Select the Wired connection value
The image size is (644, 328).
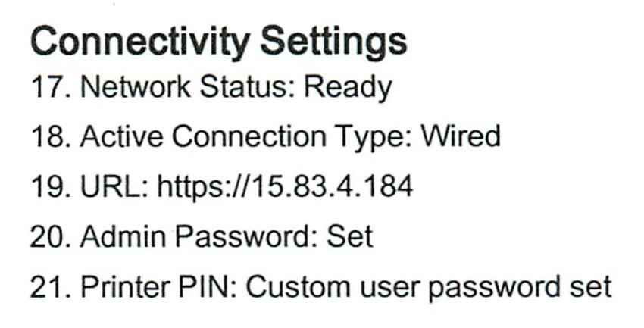click(x=461, y=136)
